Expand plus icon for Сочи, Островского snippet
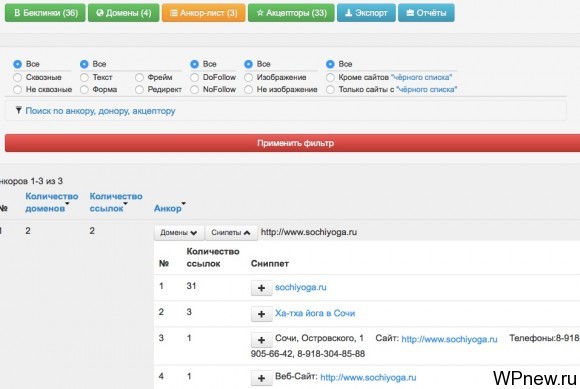The image size is (580, 389). [261, 340]
